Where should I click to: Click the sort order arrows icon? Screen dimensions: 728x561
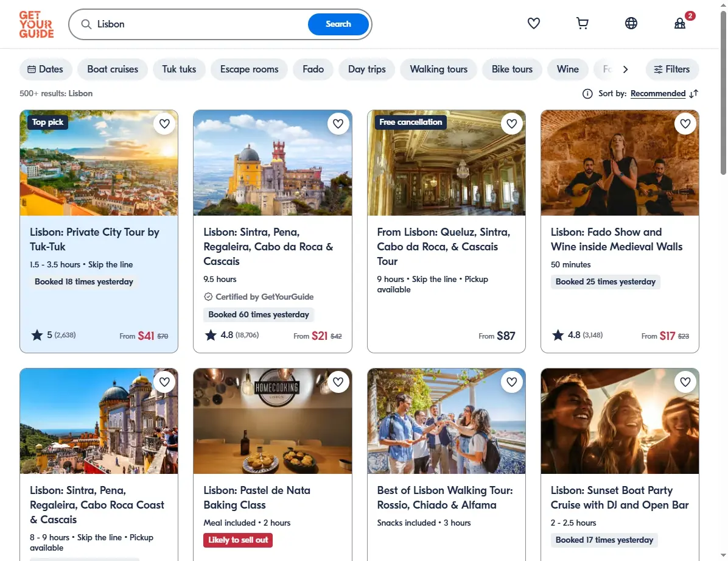click(694, 94)
